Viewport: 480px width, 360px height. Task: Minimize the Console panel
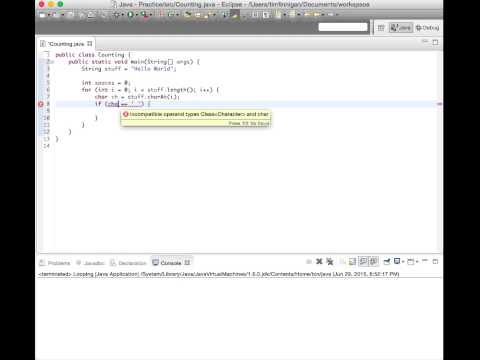click(425, 261)
